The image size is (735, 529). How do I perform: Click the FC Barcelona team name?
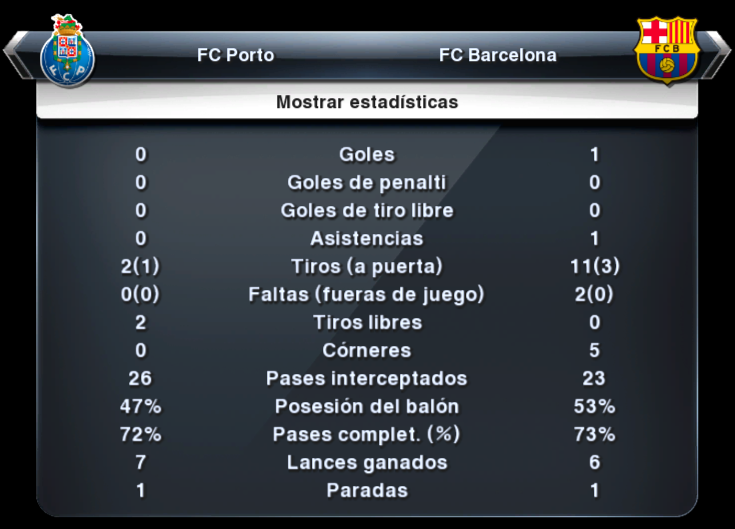click(498, 55)
